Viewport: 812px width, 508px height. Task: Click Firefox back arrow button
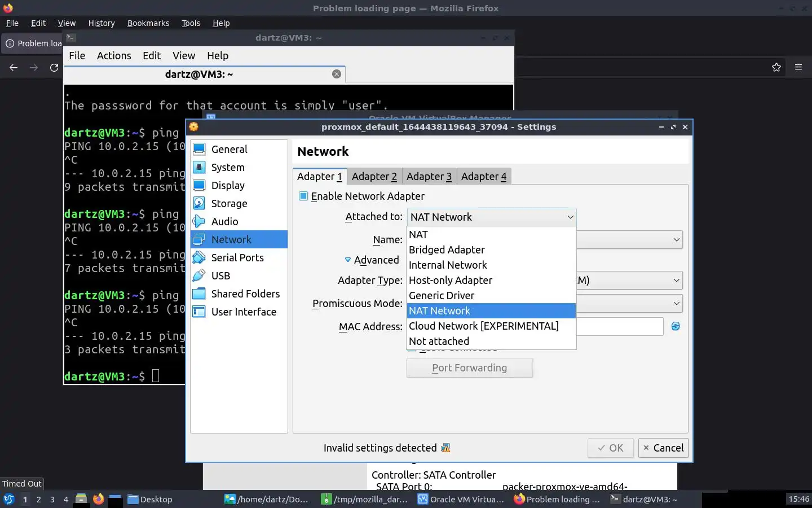click(14, 67)
